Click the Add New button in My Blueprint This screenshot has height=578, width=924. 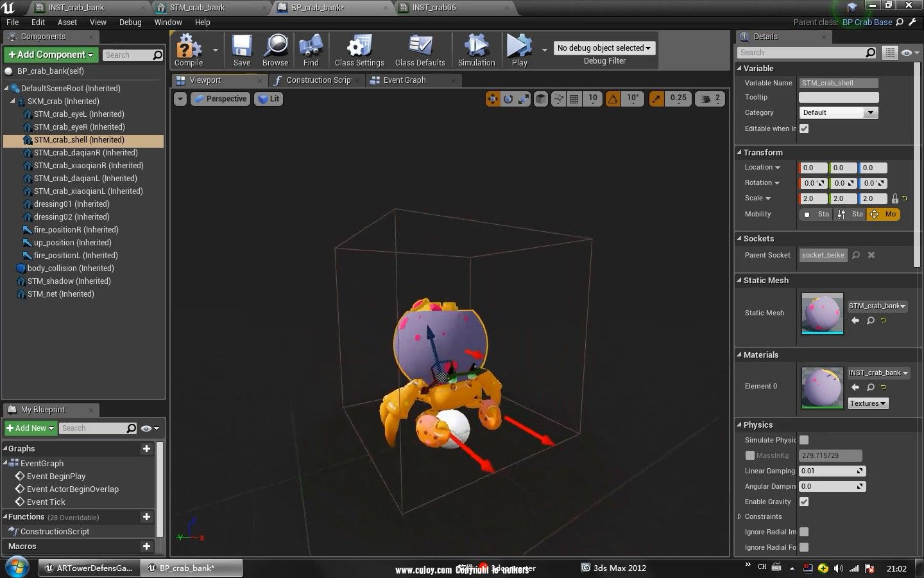tap(30, 428)
